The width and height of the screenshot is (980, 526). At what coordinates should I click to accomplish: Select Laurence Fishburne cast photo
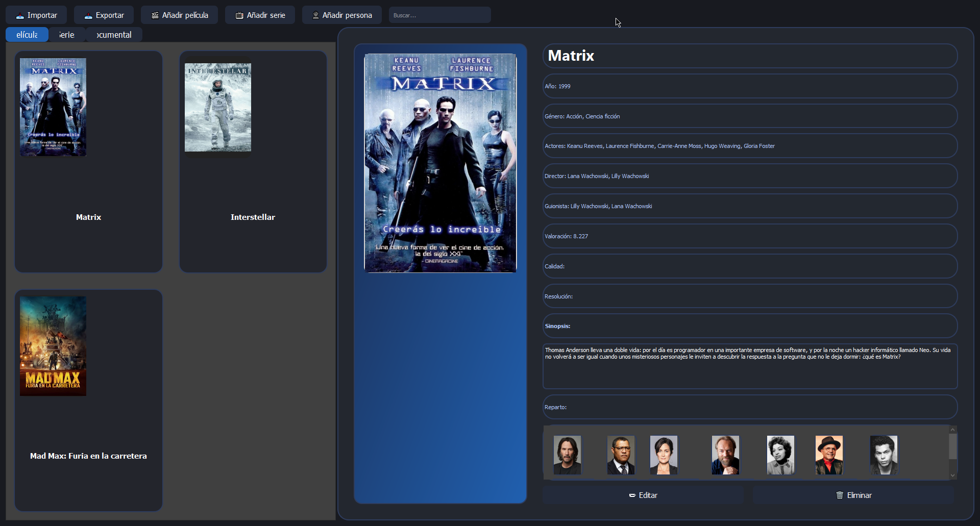pyautogui.click(x=621, y=455)
